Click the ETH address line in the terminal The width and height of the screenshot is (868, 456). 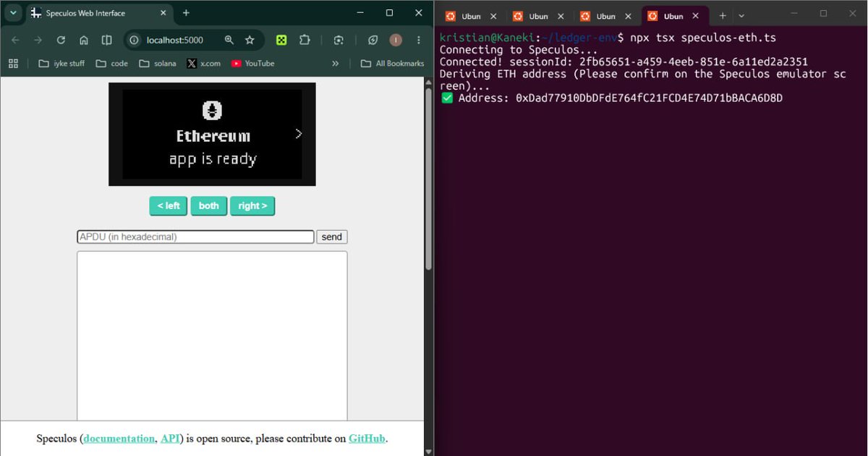612,98
